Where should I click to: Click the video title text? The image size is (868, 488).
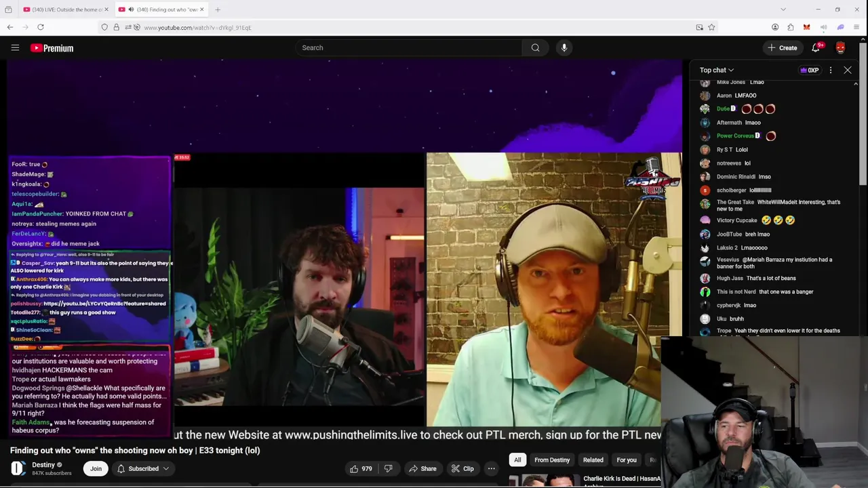point(135,450)
